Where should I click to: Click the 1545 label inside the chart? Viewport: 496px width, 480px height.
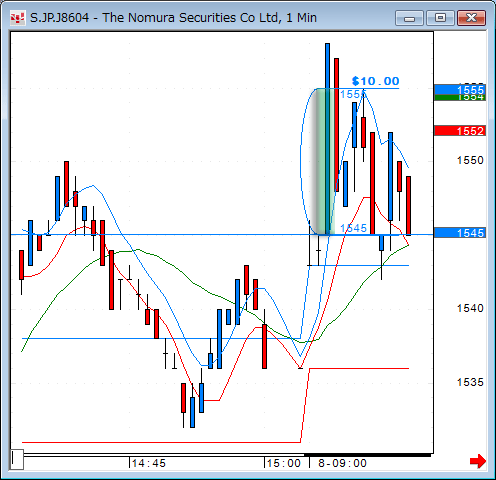pyautogui.click(x=353, y=228)
